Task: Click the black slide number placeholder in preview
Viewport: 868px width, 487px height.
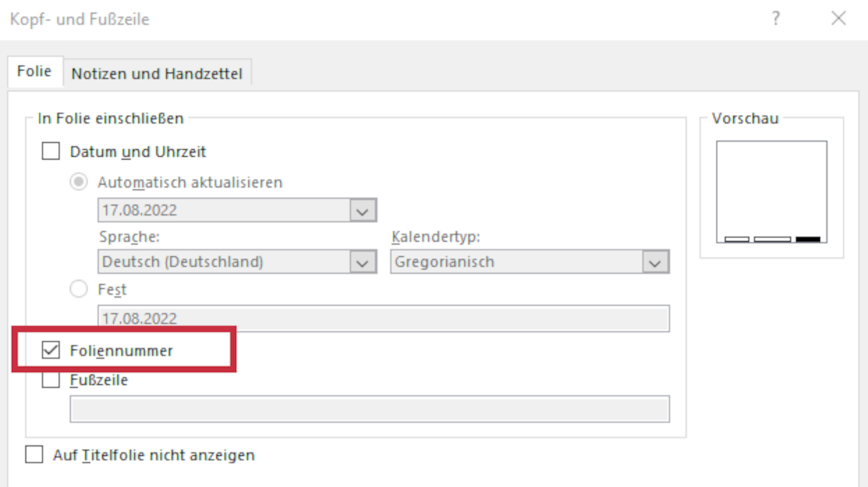Action: pos(808,239)
